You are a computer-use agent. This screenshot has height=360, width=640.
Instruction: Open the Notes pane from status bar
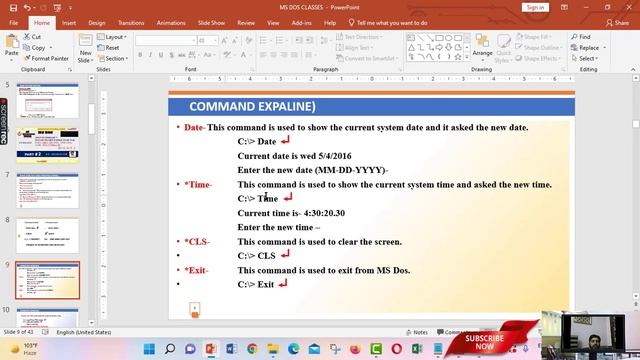pyautogui.click(x=417, y=332)
